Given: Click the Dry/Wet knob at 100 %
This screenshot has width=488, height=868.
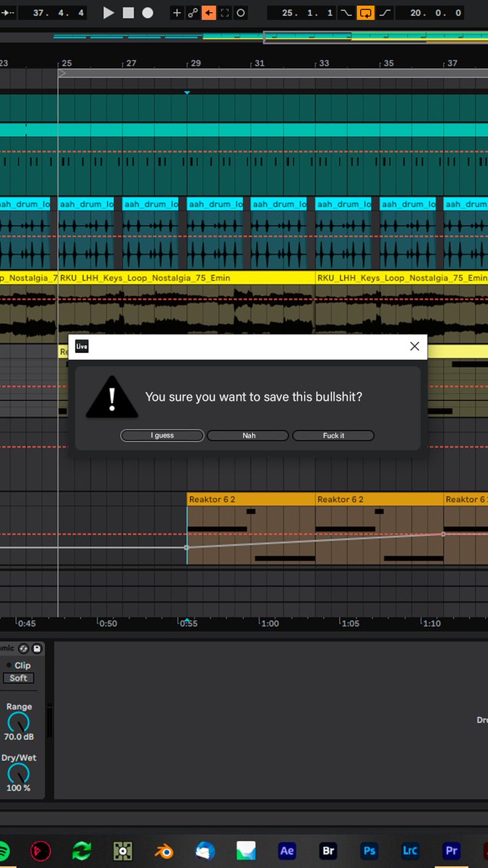Looking at the screenshot, I should point(18,774).
